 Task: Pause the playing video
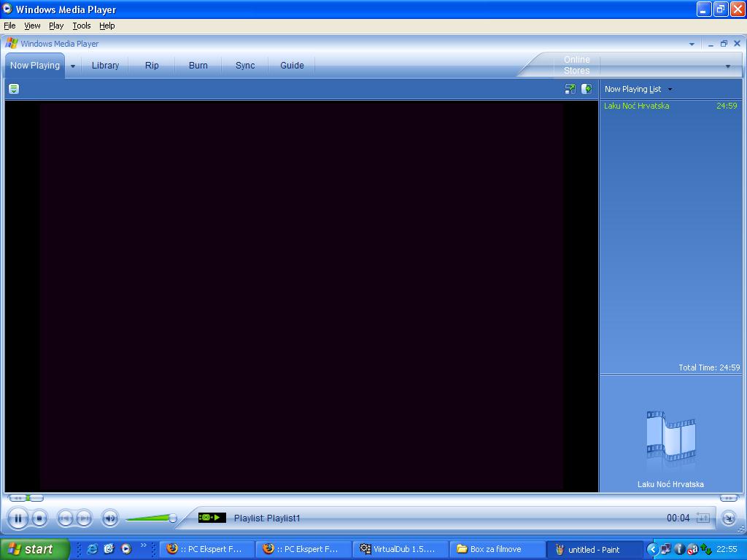click(18, 518)
